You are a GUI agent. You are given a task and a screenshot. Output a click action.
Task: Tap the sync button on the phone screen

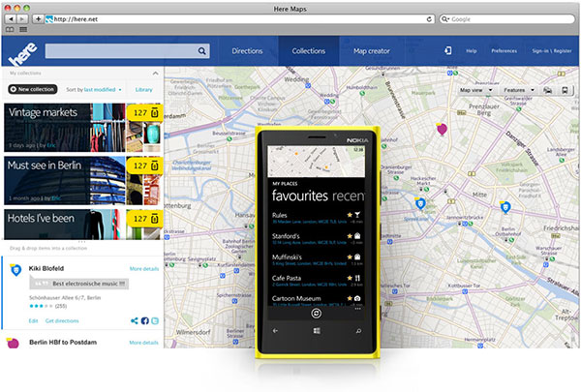[x=316, y=313]
